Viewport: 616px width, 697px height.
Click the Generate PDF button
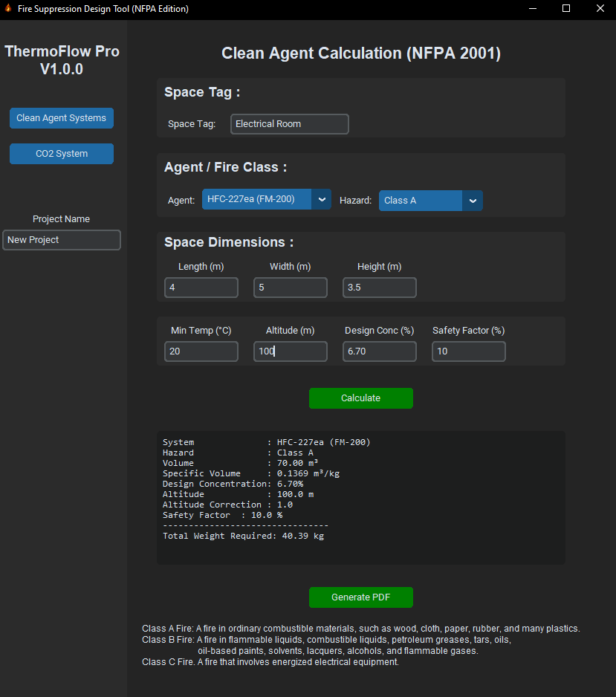(x=361, y=597)
